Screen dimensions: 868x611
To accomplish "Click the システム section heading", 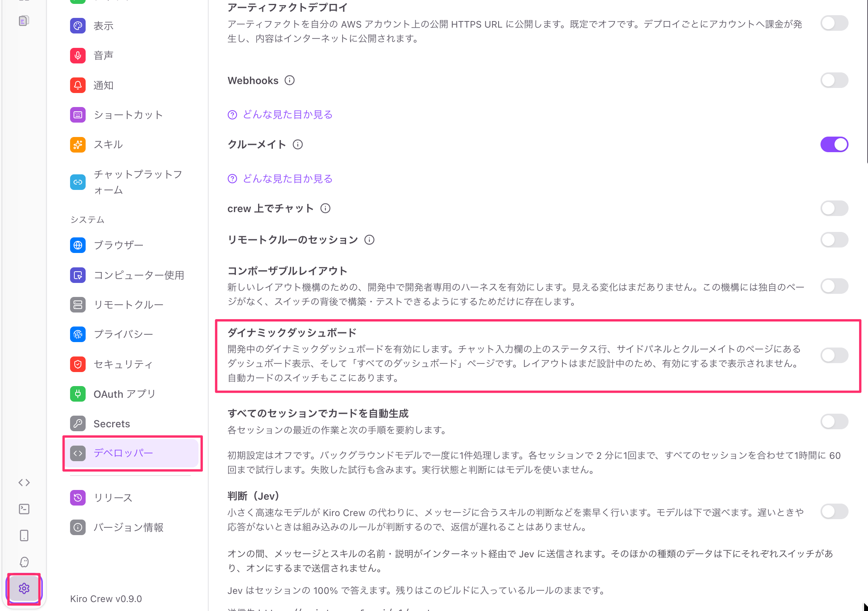I will click(87, 220).
